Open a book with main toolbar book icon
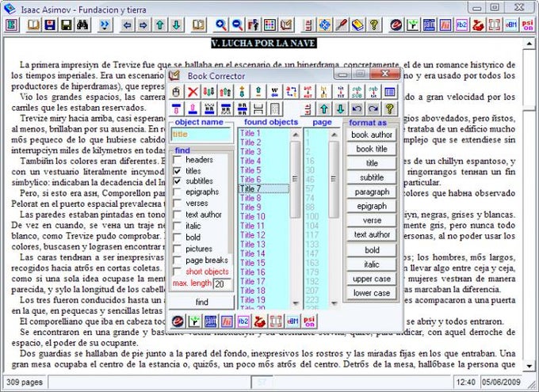This screenshot has height=392, width=539. [33, 25]
